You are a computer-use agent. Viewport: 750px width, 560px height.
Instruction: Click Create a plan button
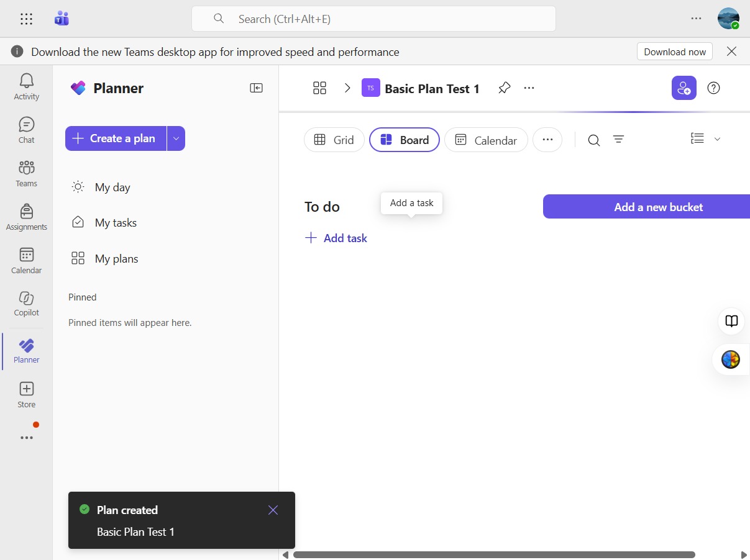(x=116, y=138)
